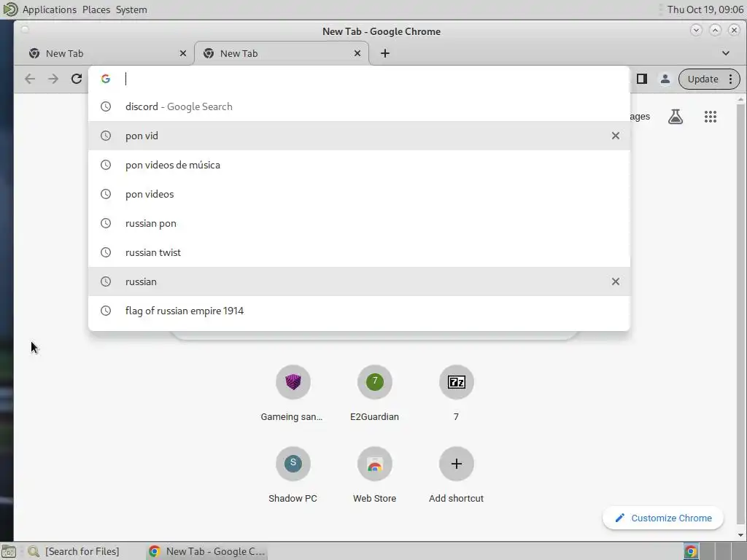747x560 pixels.
Task: Select 'pon videos de música' suggestion
Action: click(x=359, y=165)
